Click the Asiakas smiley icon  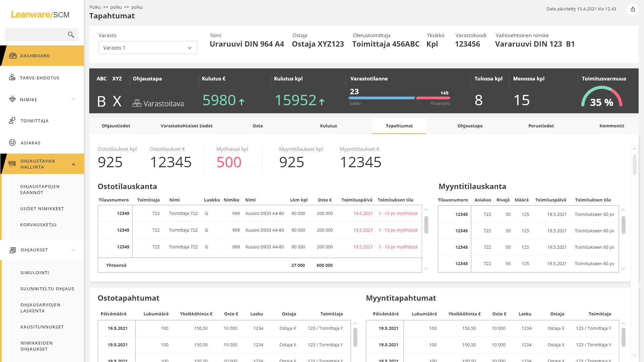click(x=12, y=142)
